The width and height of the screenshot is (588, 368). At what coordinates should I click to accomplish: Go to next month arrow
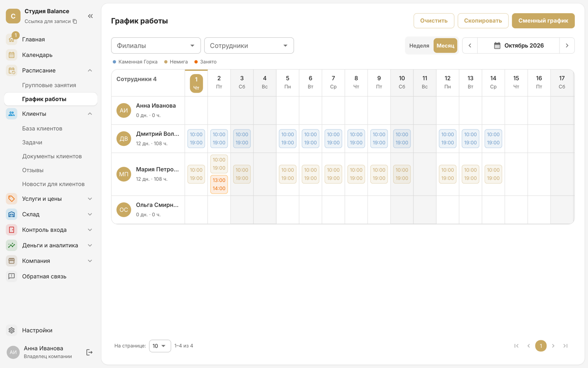[x=567, y=45]
